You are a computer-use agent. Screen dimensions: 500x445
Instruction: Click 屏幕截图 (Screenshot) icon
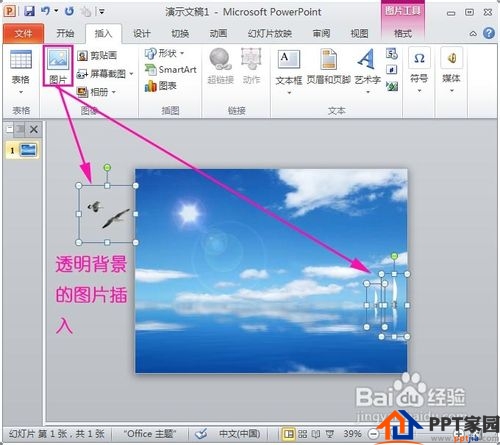(x=82, y=74)
